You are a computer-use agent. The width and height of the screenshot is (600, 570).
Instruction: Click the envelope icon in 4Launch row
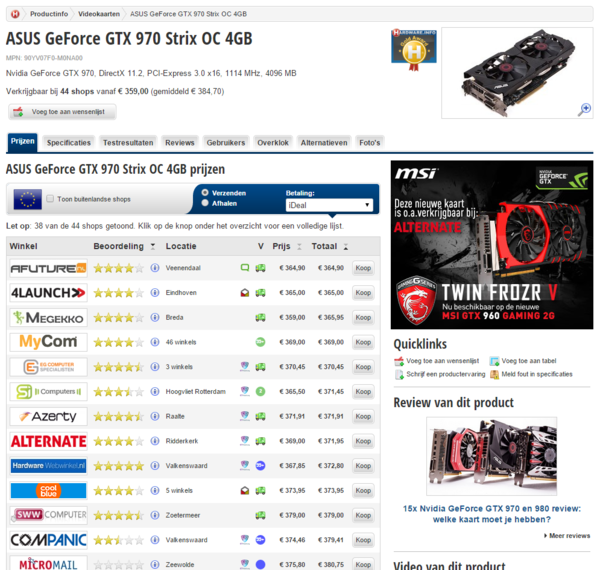245,293
